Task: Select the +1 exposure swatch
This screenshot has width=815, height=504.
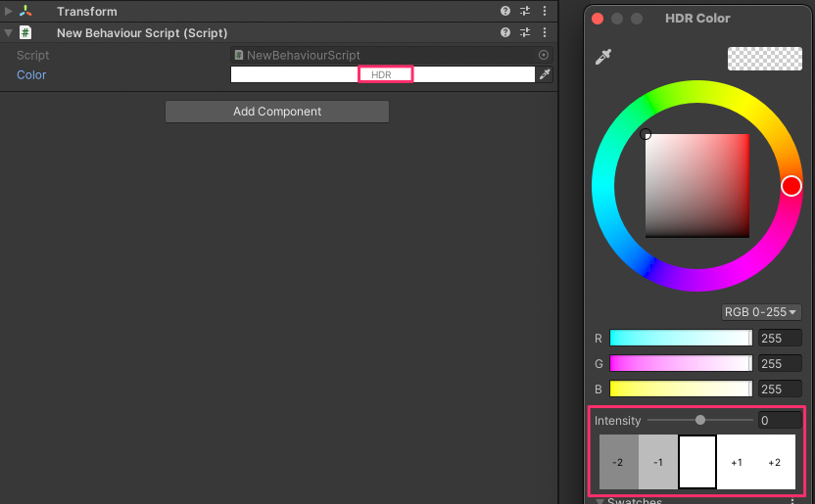Action: [x=737, y=462]
